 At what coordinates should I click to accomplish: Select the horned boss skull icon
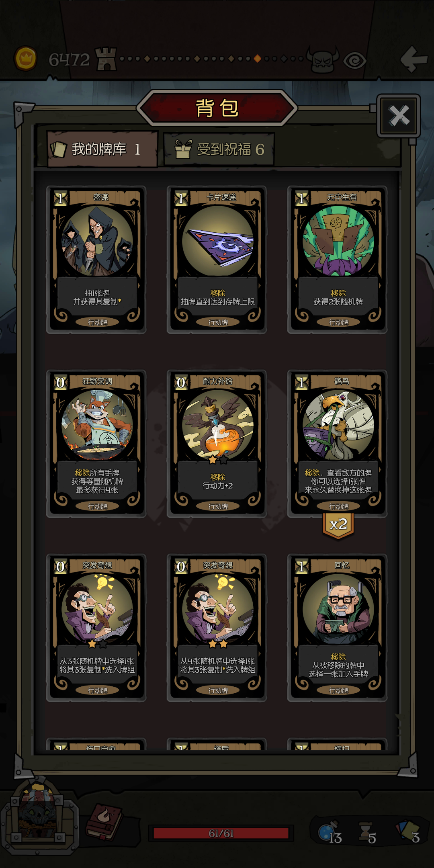tap(323, 59)
